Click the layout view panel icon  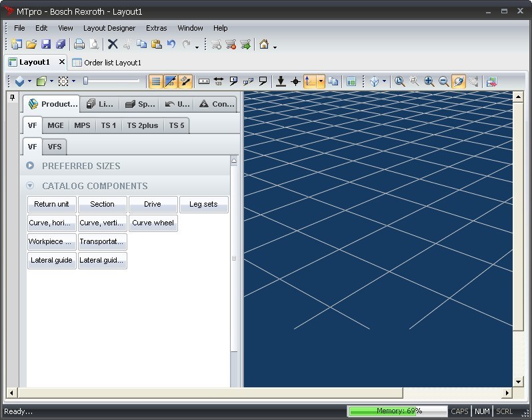coord(351,81)
